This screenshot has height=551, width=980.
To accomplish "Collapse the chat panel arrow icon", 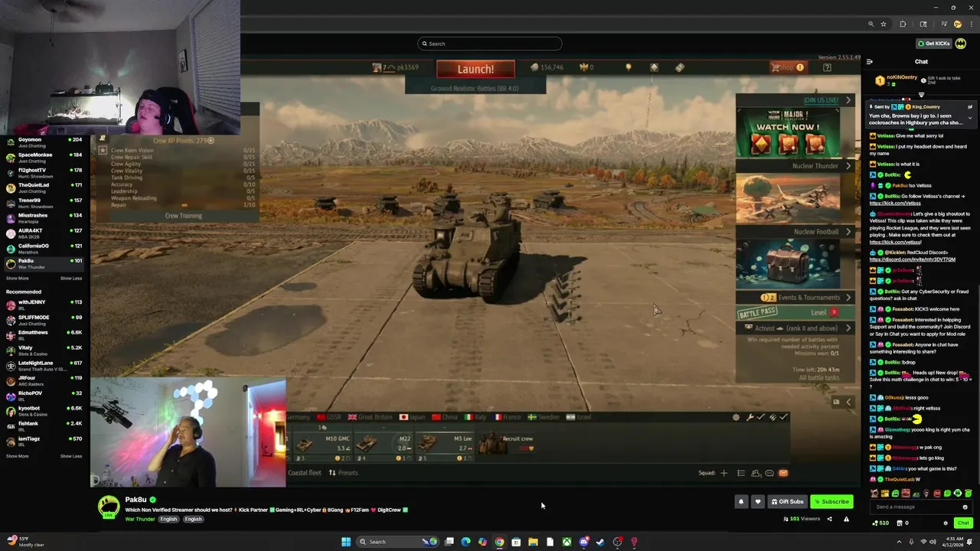I will [x=869, y=61].
